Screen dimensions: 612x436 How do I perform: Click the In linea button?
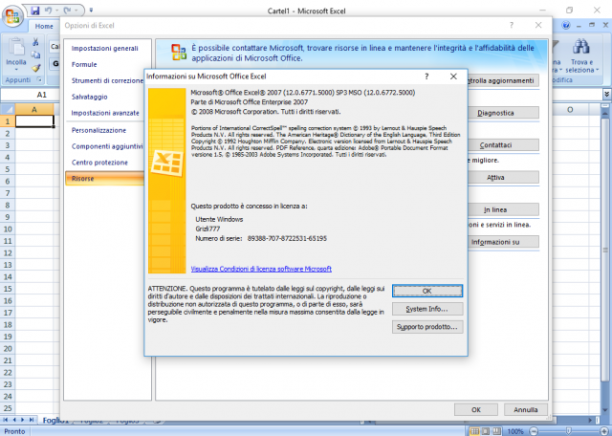[x=503, y=210]
